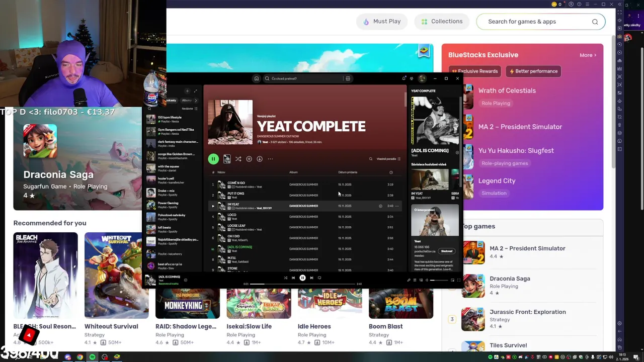Screen dimensions: 644x362
Task: Open the Browse icon in Spotify search bar
Action: tap(348, 78)
